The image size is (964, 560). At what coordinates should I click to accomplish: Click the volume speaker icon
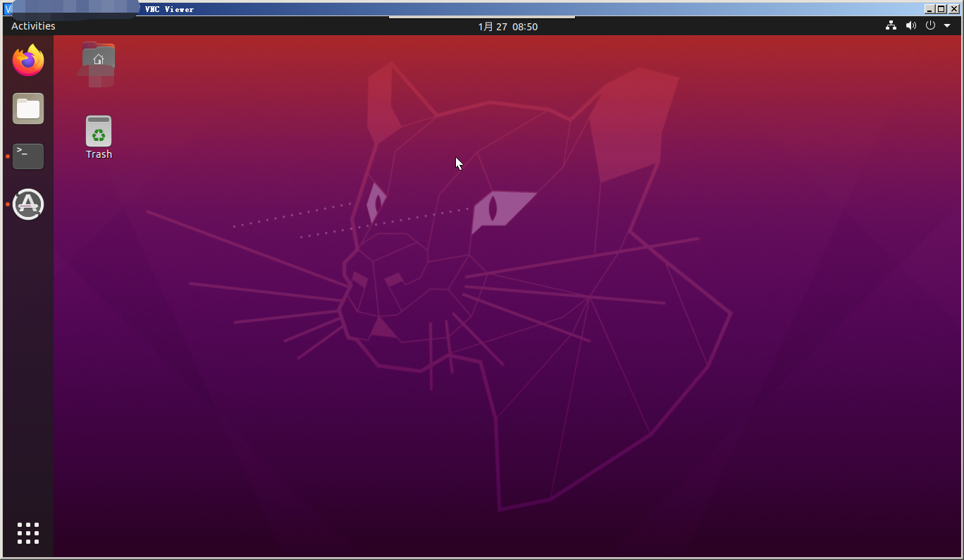pos(910,25)
